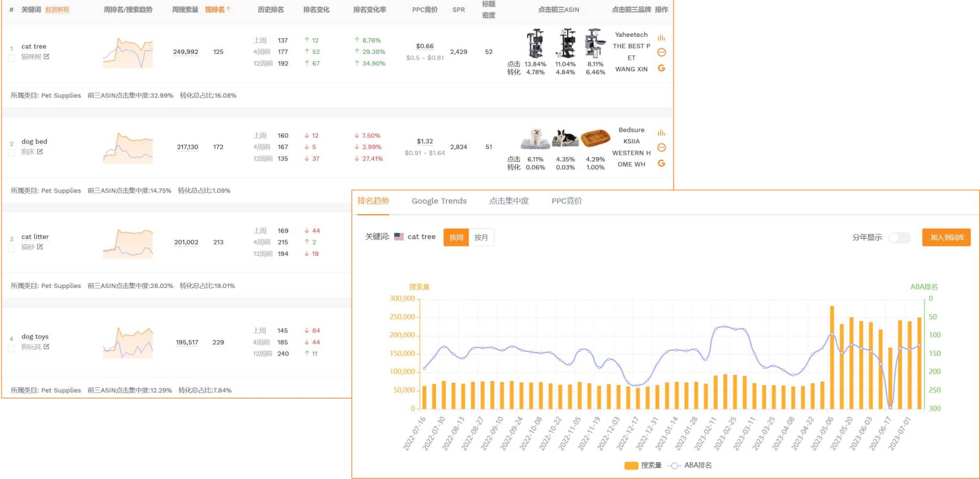The width and height of the screenshot is (980, 479).
Task: Open the 点击集中度 tab
Action: [509, 201]
